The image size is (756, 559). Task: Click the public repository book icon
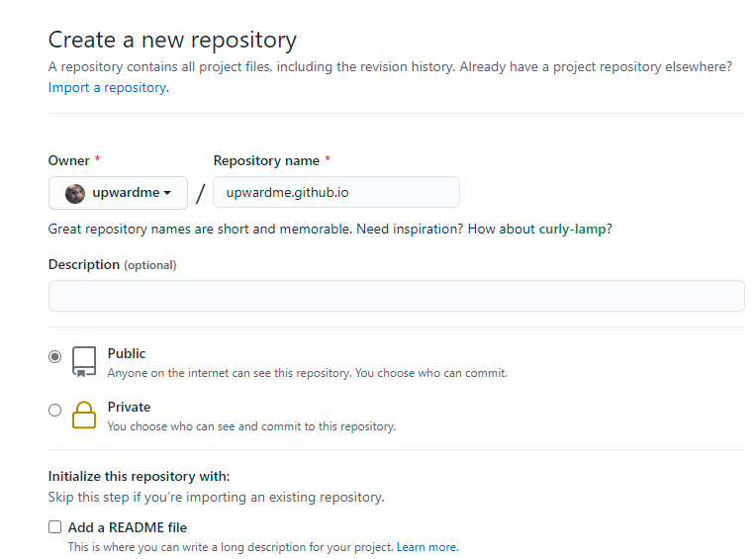(84, 362)
